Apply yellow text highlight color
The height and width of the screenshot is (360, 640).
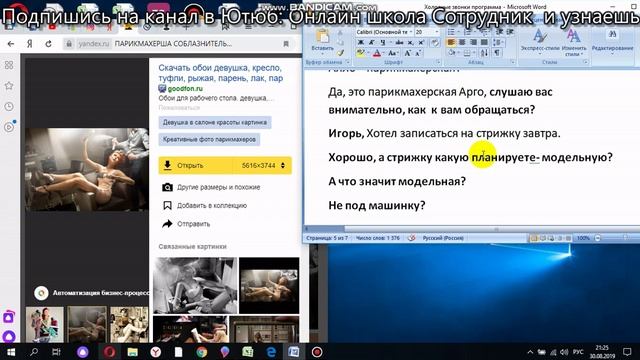361,53
